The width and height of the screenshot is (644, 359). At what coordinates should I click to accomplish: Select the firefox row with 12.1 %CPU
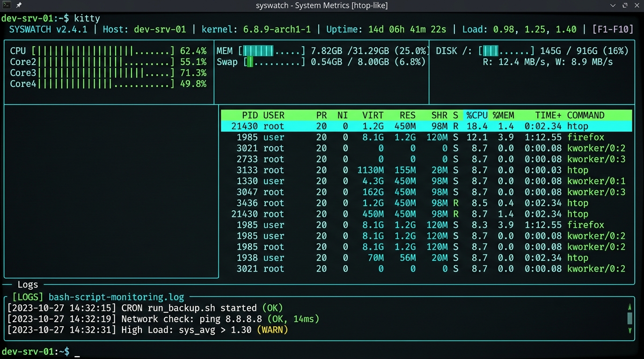[x=426, y=137]
